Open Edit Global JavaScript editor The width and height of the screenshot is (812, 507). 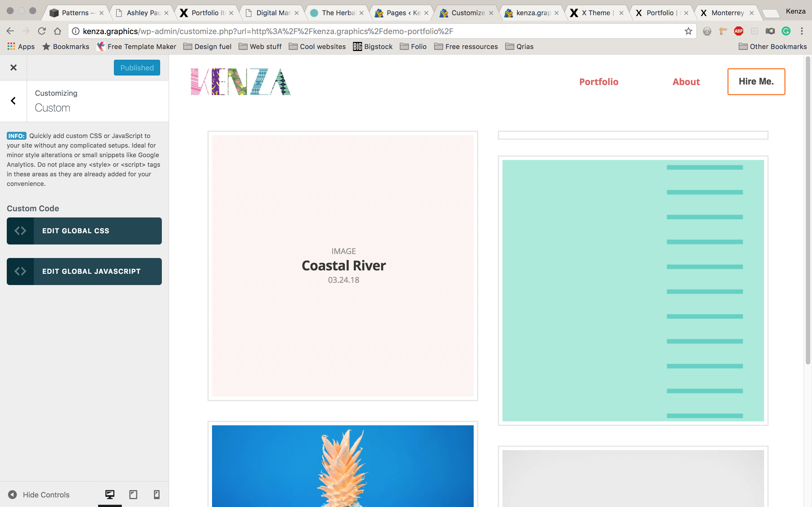click(x=84, y=271)
